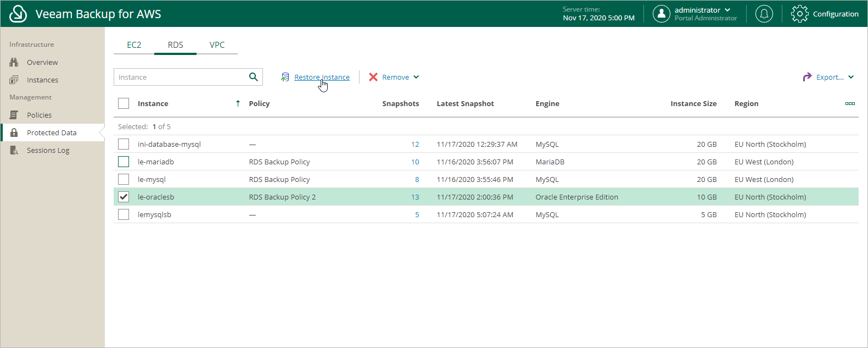Open Configuration gear icon
The width and height of the screenshot is (868, 348).
(x=799, y=14)
